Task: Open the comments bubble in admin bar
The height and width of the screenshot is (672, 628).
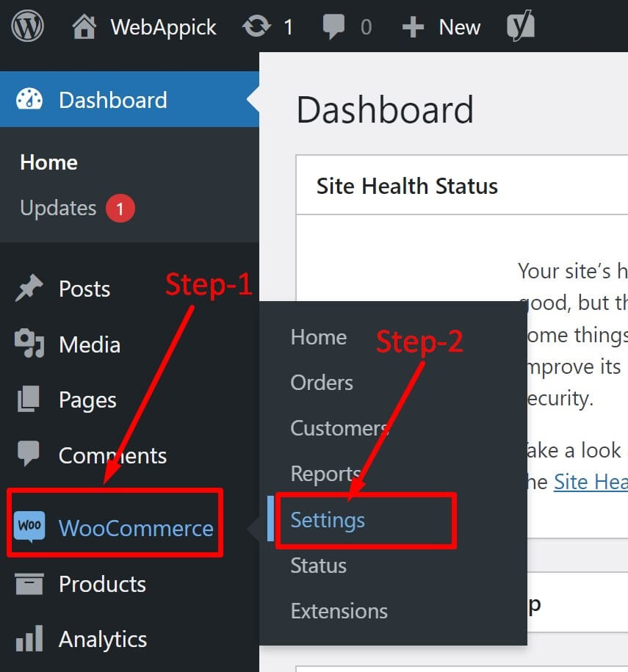Action: point(333,26)
